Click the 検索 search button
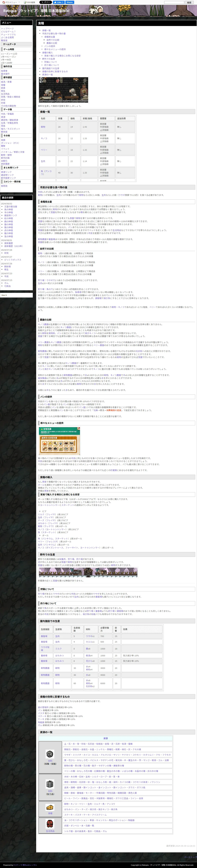 pos(189,2)
